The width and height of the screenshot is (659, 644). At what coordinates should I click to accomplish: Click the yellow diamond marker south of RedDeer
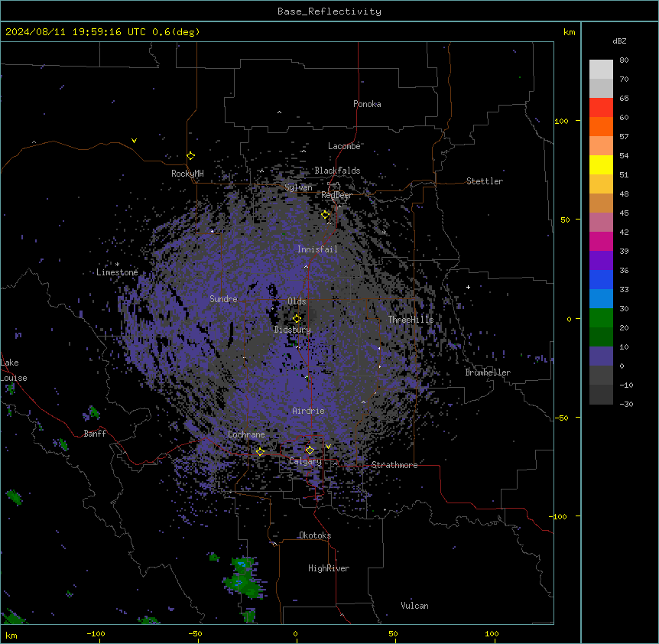click(326, 215)
